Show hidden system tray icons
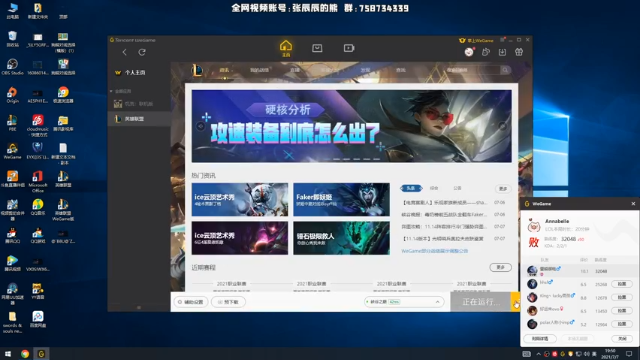 (x=538, y=354)
